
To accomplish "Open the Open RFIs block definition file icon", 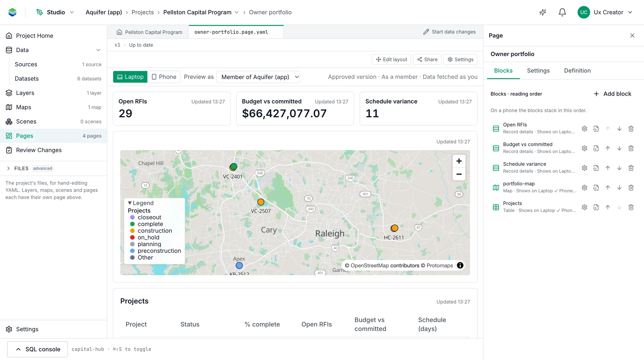I will [x=596, y=129].
